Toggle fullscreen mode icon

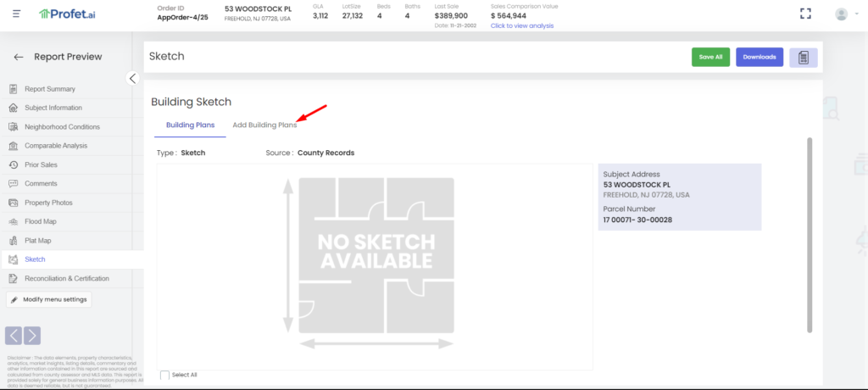[806, 14]
